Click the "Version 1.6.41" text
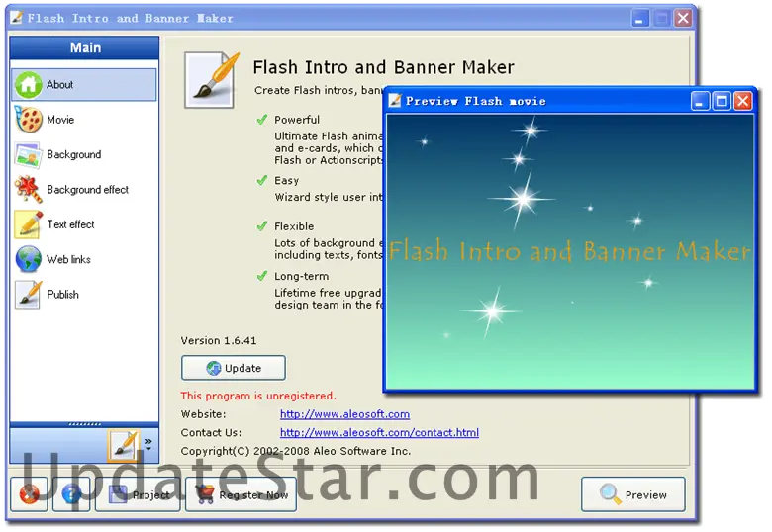This screenshot has width=772, height=532. click(x=219, y=340)
